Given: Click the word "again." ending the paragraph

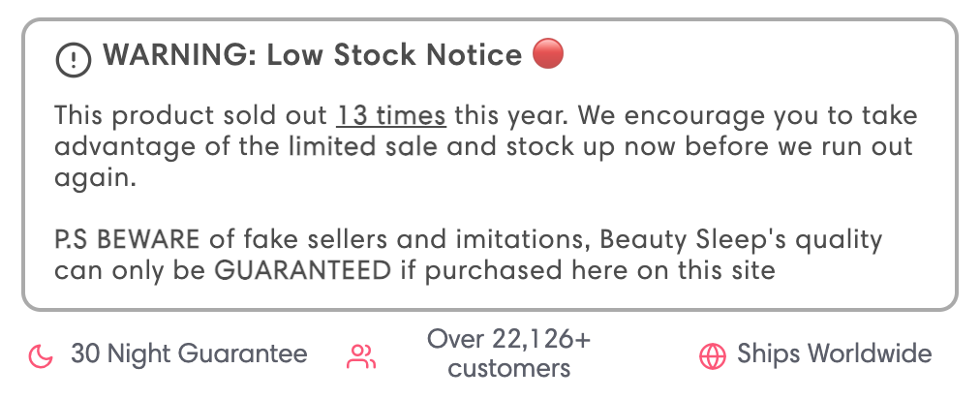Looking at the screenshot, I should click(x=95, y=178).
